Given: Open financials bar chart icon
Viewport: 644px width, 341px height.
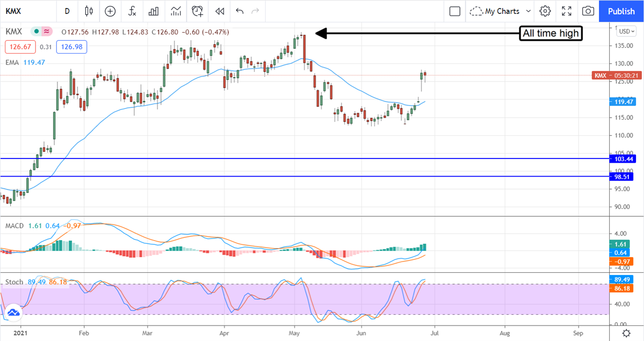Looking at the screenshot, I should [x=153, y=11].
